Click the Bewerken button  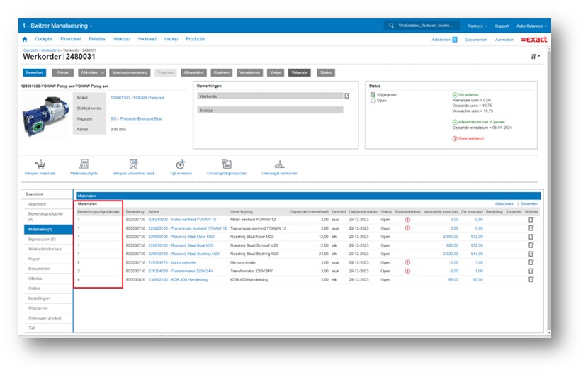[x=35, y=72]
